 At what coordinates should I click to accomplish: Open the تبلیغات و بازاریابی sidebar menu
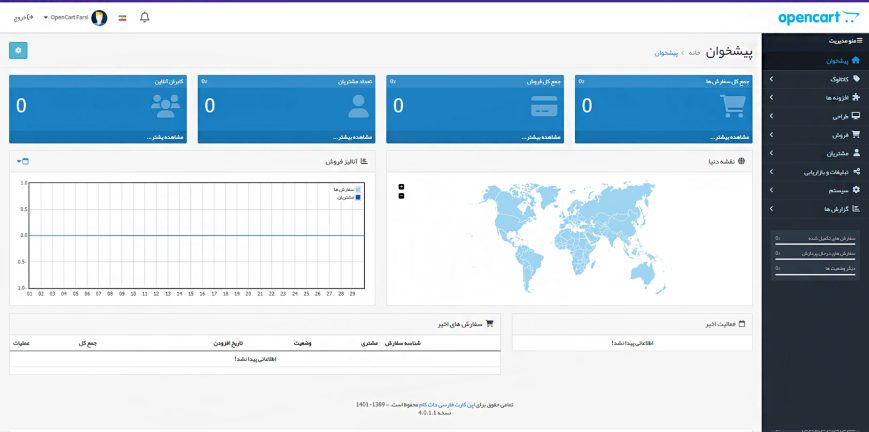pyautogui.click(x=815, y=172)
